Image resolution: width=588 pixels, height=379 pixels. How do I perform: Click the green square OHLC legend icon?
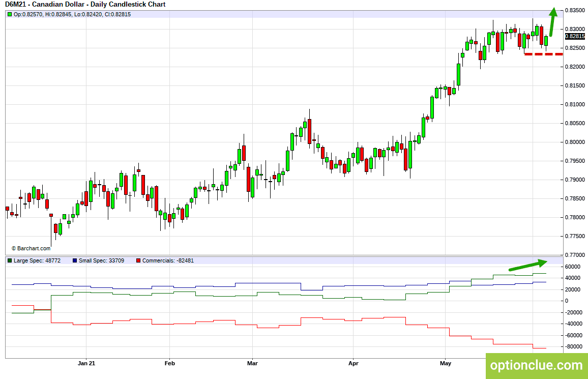[x=10, y=15]
